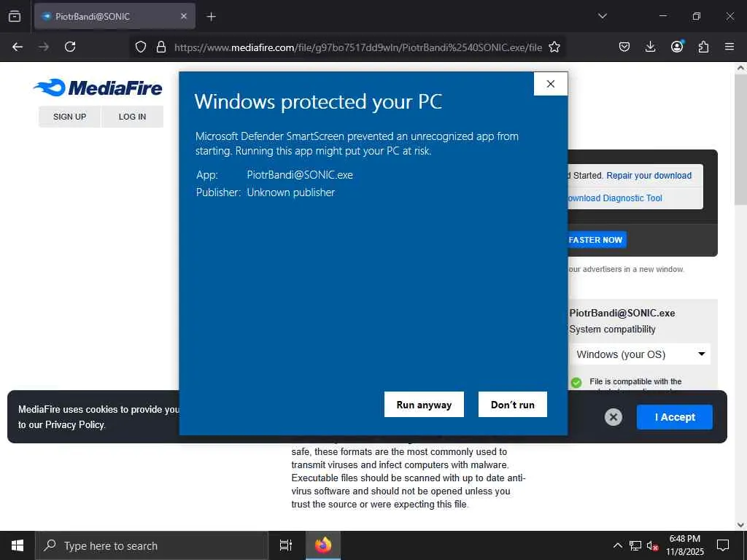
Task: Open the Windows (your OS) dropdown
Action: pyautogui.click(x=640, y=354)
